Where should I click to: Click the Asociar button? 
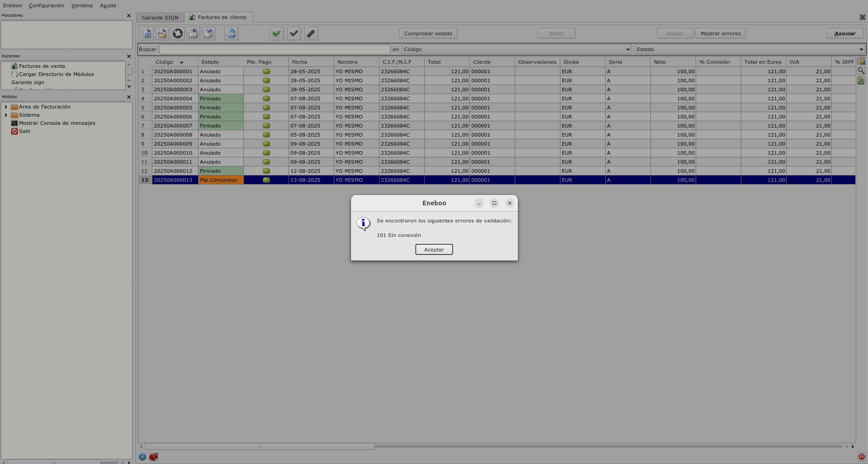click(845, 33)
